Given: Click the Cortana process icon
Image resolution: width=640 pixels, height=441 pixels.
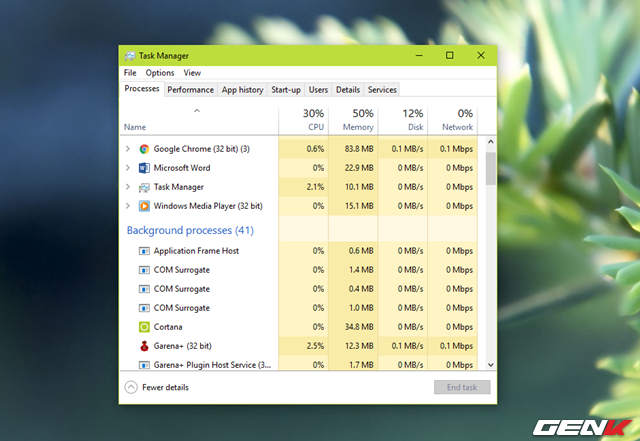Looking at the screenshot, I should [x=144, y=327].
